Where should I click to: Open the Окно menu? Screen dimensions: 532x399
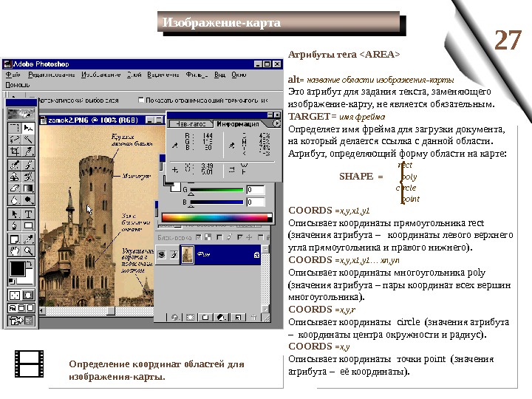[239, 75]
